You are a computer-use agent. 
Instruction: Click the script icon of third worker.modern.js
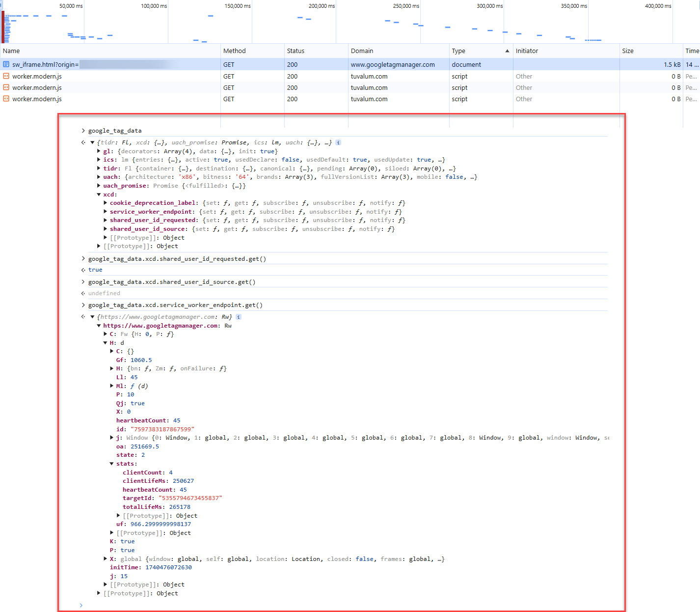[6, 99]
